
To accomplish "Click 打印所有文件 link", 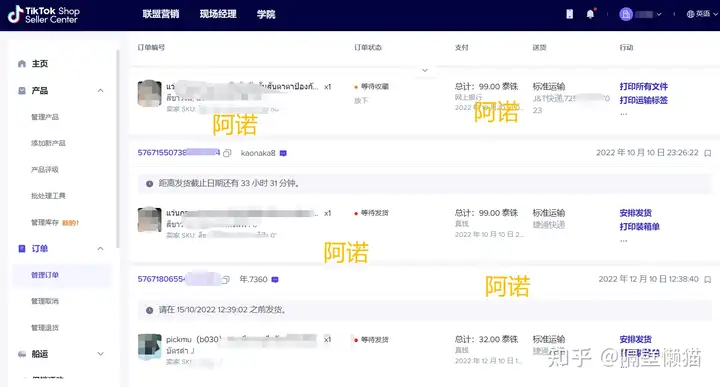I will 643,86.
